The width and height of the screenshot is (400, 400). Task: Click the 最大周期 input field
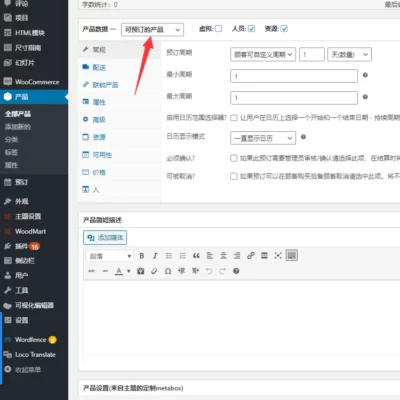tap(294, 98)
